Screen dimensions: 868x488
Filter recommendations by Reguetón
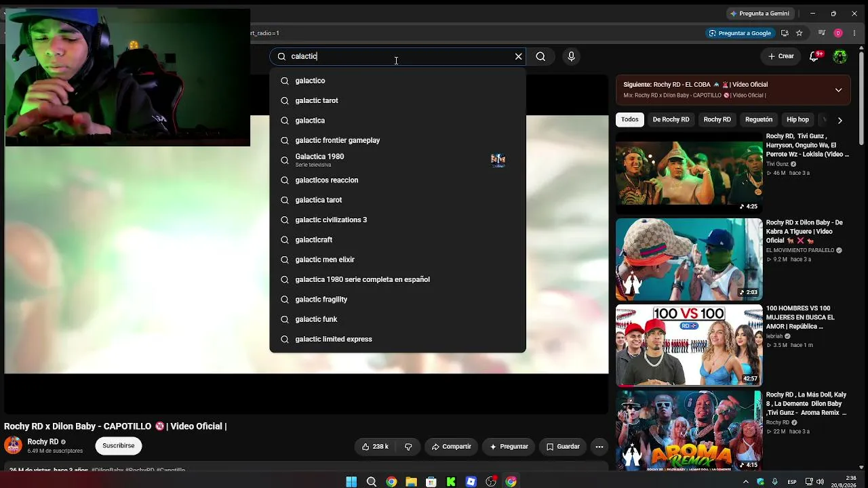(x=759, y=119)
